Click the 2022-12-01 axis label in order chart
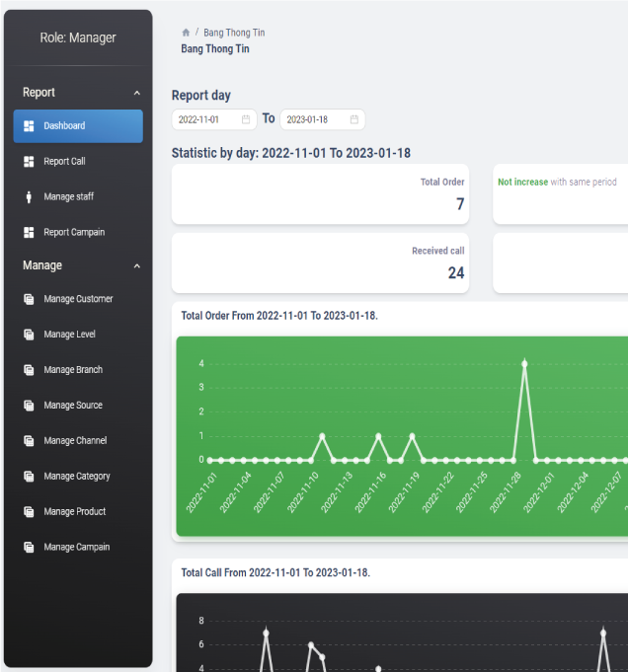The image size is (628, 672). (x=539, y=492)
